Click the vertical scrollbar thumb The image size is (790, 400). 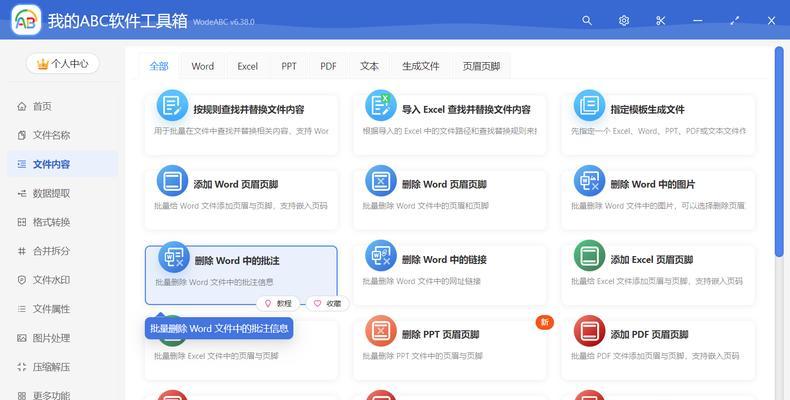779,152
